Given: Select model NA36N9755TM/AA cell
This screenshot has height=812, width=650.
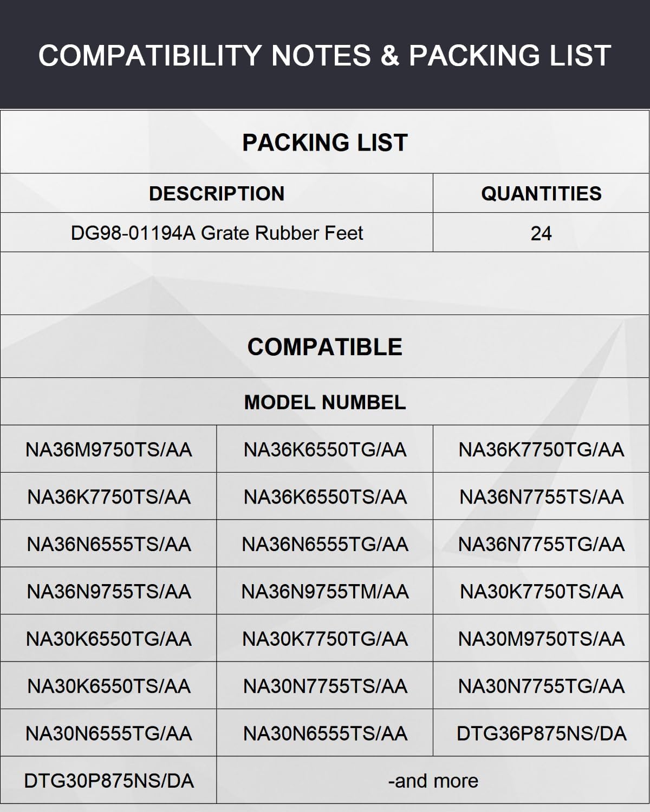Looking at the screenshot, I should coord(325,591).
